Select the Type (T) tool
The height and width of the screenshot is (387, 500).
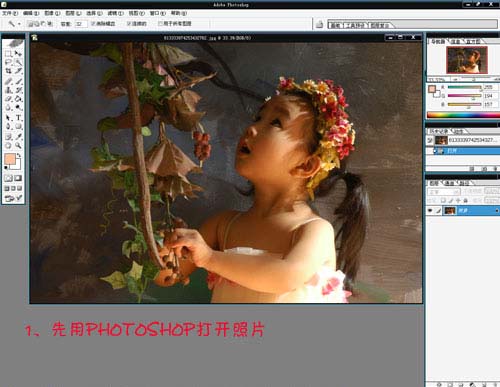tap(18, 118)
